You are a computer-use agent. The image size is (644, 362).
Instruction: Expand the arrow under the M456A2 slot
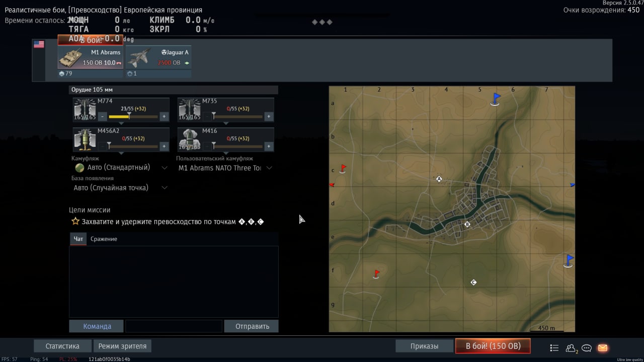[x=121, y=154]
